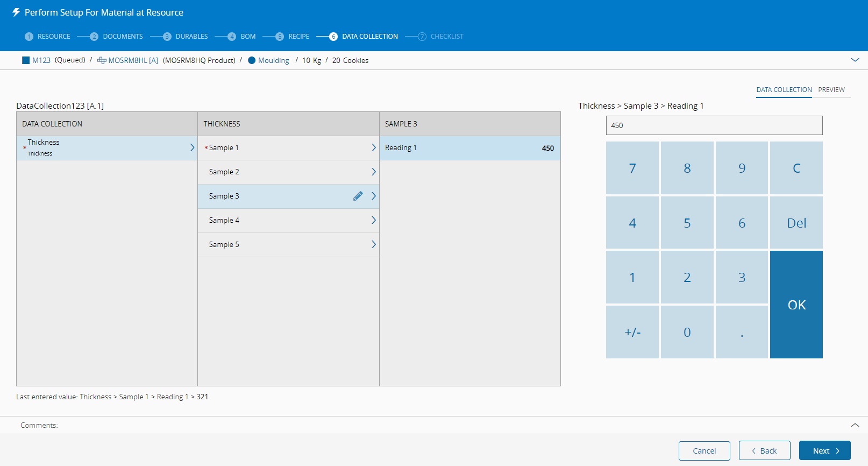Select the Reading 1 row

tap(469, 148)
